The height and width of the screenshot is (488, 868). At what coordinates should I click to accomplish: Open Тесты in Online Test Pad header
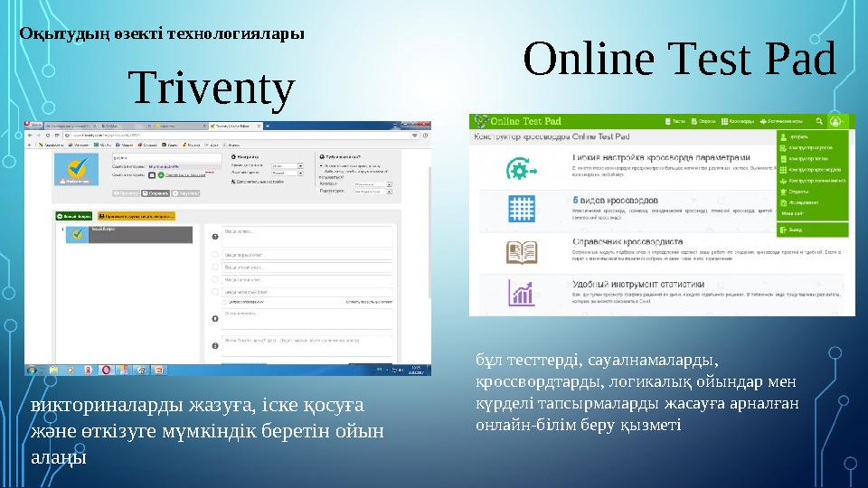coord(675,121)
